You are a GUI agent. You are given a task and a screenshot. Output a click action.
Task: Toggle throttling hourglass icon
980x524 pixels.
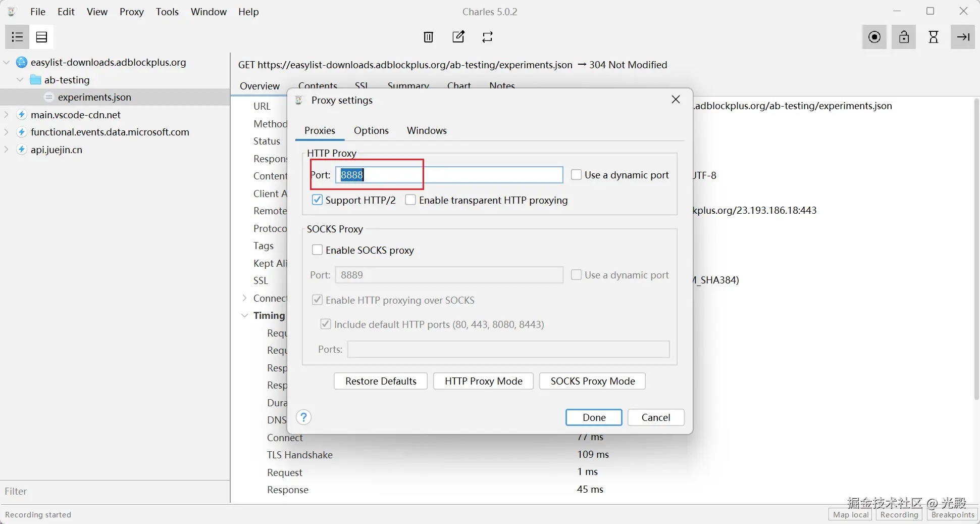(x=934, y=37)
